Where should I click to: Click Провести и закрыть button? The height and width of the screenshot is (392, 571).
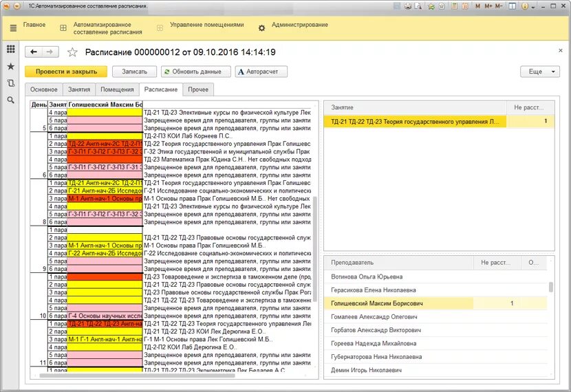(66, 72)
